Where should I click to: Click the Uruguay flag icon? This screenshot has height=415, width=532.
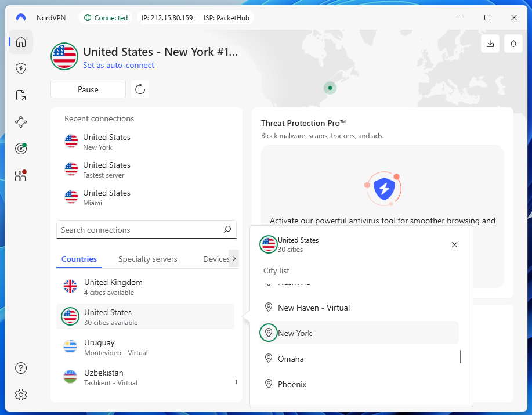(70, 347)
